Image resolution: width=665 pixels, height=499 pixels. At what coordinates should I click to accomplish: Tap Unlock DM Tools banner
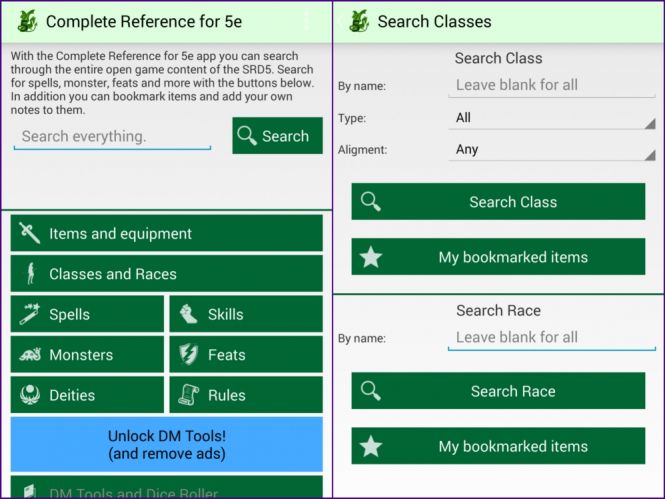click(167, 444)
